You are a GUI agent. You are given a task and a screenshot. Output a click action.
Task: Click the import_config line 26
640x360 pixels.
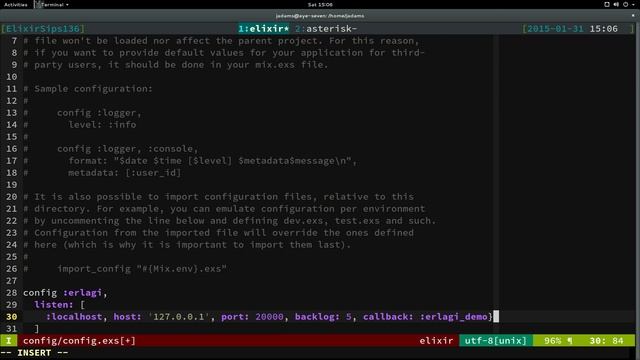tap(142, 269)
